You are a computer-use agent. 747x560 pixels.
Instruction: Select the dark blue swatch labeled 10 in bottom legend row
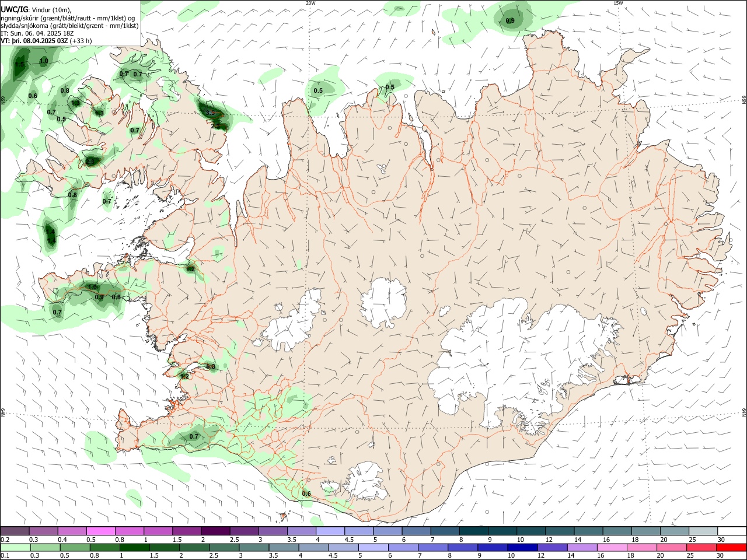click(522, 547)
